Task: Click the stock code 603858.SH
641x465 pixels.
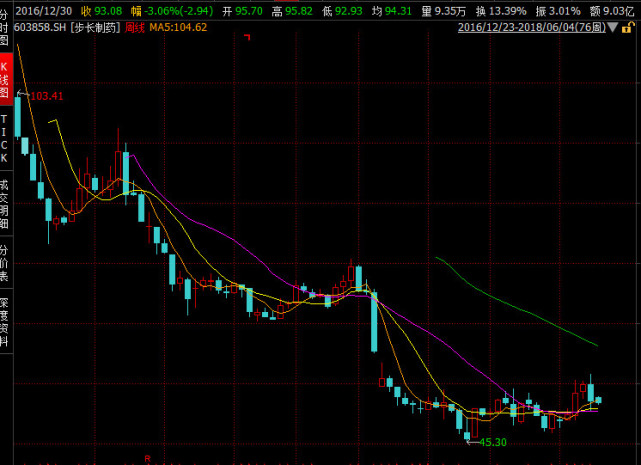Action: coord(40,28)
